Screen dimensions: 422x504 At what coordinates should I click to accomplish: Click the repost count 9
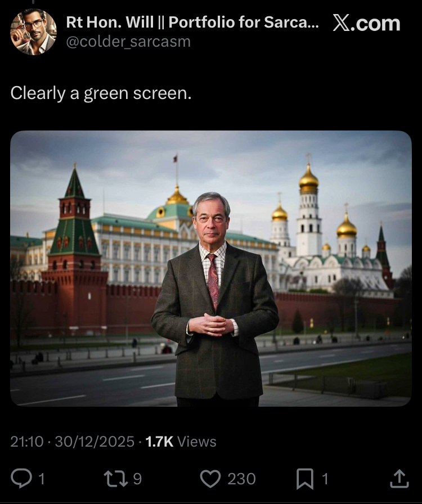point(137,479)
